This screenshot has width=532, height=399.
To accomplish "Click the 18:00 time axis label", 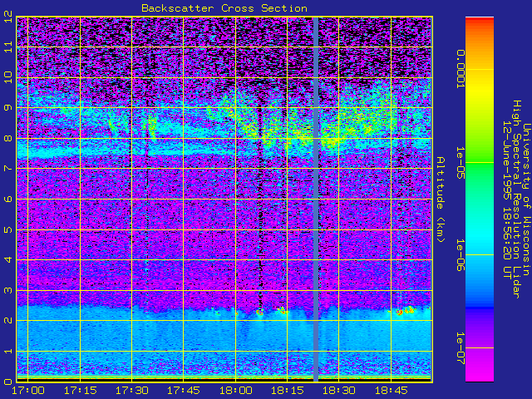I will (x=235, y=390).
